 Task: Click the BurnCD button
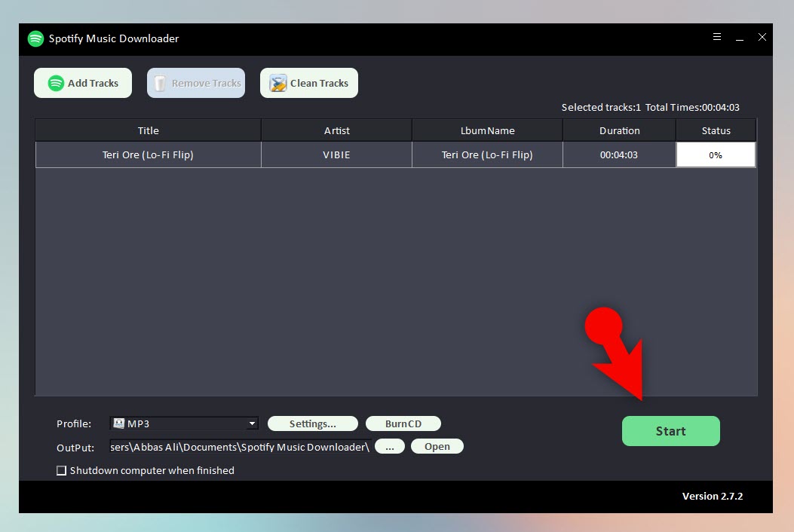click(x=403, y=423)
